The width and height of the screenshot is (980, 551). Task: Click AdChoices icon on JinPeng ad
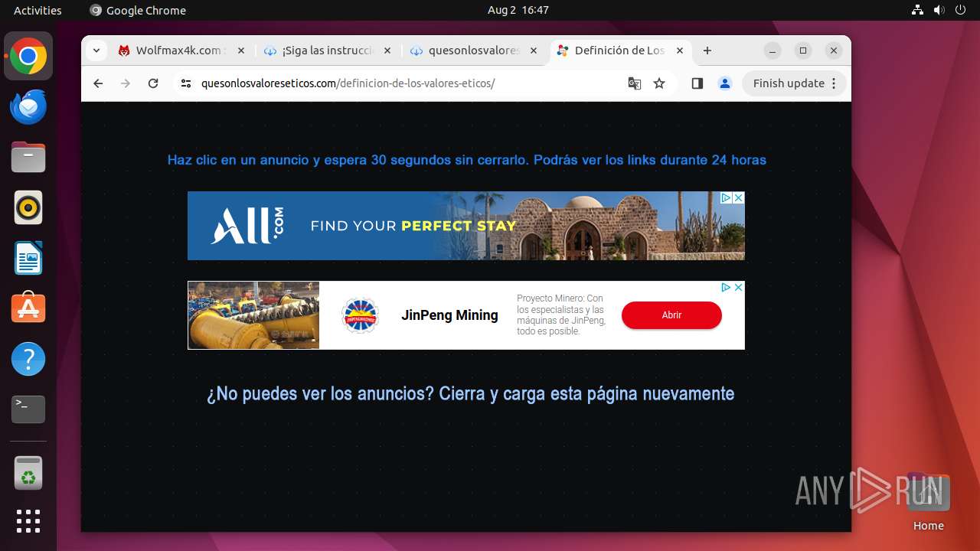(726, 288)
